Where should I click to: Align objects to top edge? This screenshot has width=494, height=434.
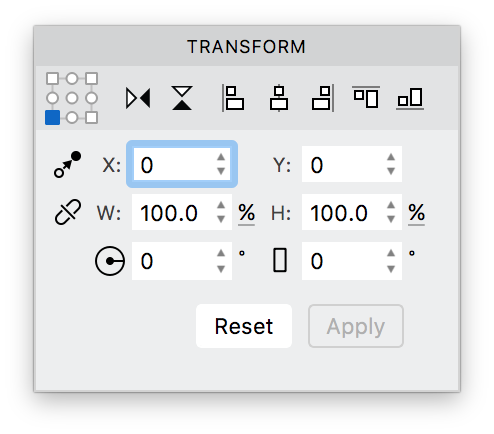tap(366, 97)
